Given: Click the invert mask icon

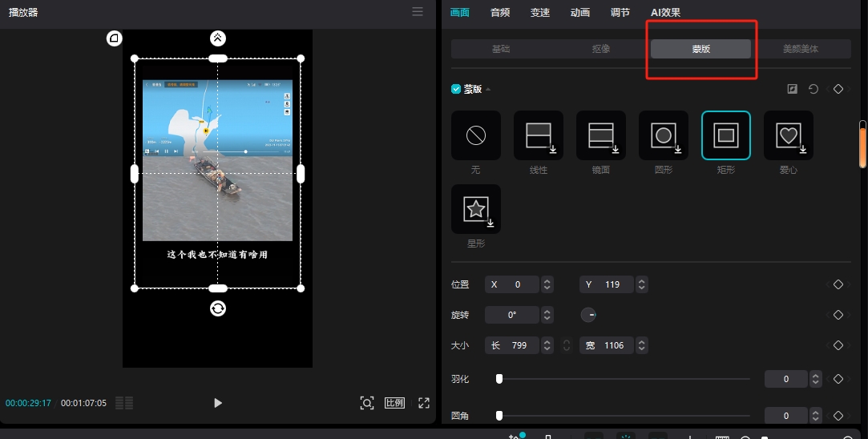Looking at the screenshot, I should tap(793, 89).
